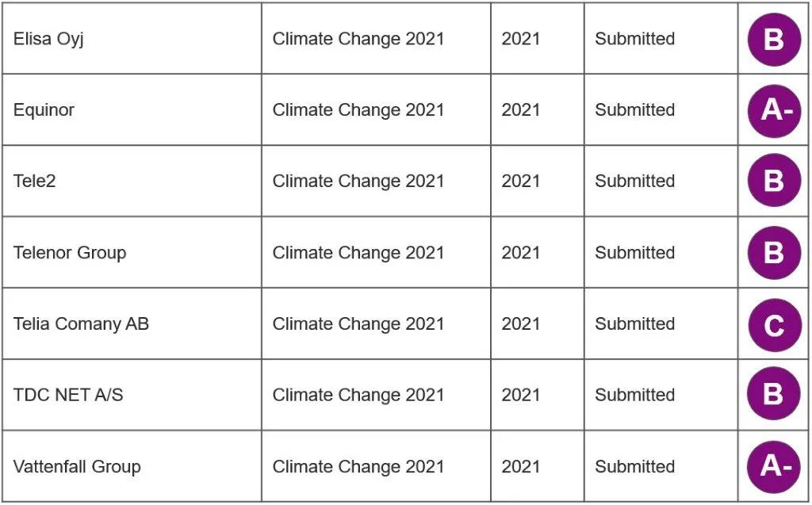The height and width of the screenshot is (505, 812).
Task: Select Vattenfall Group company name
Action: tap(77, 467)
